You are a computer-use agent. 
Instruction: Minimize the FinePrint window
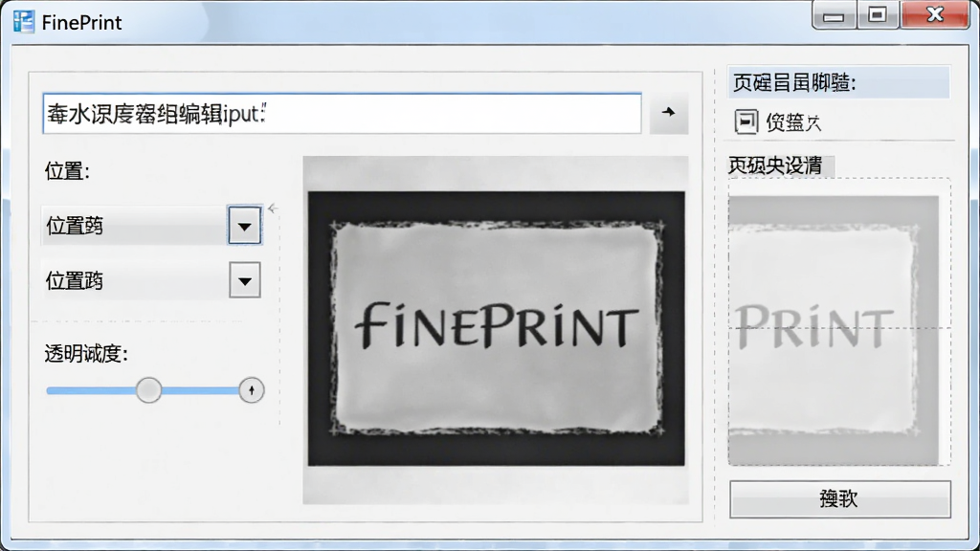coord(834,15)
